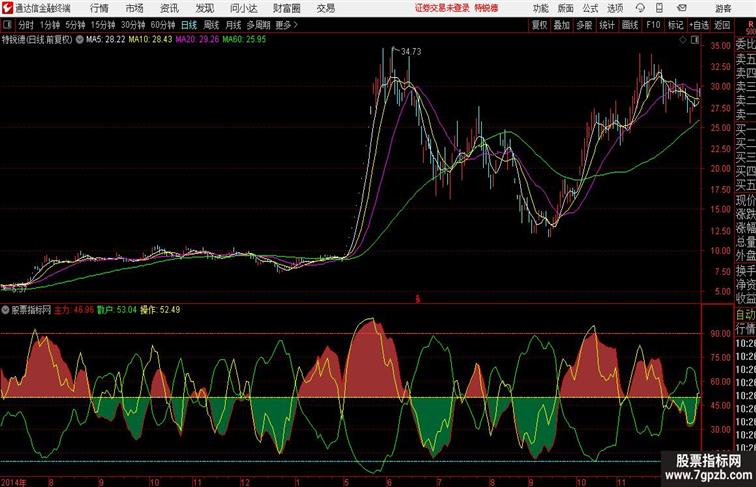Click the MA60: 25.95 label

(244, 40)
